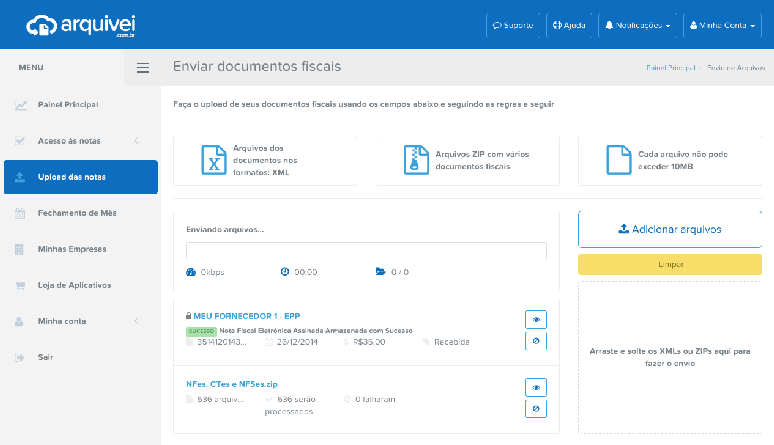Click the blank document 10MB limit icon
Screen dimensions: 774x445
[x=617, y=160]
